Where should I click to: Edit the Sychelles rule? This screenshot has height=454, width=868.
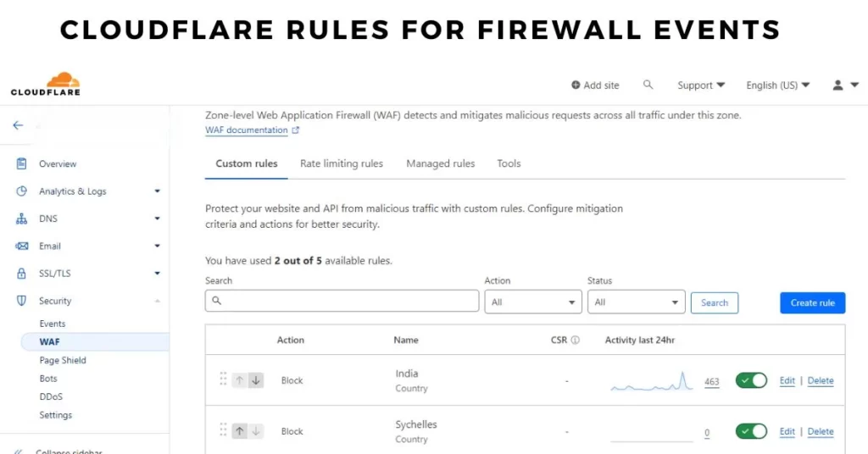click(x=787, y=431)
